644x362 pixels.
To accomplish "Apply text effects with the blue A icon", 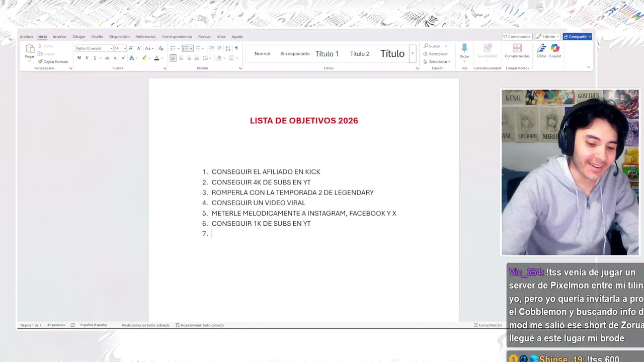I will click(132, 58).
